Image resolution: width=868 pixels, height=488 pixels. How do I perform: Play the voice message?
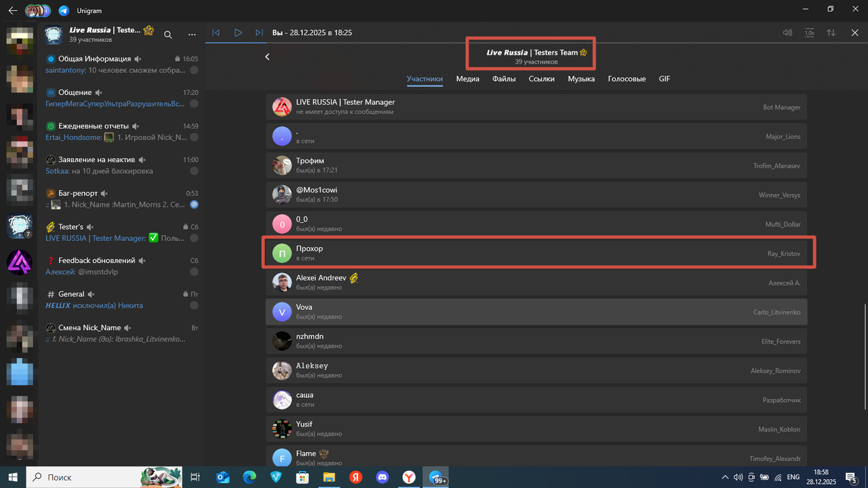(238, 33)
